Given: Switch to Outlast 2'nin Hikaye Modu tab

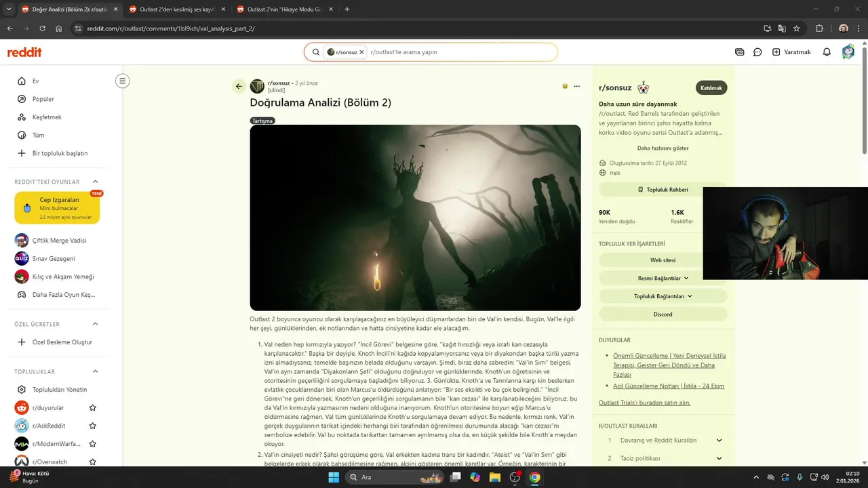Looking at the screenshot, I should click(x=283, y=9).
